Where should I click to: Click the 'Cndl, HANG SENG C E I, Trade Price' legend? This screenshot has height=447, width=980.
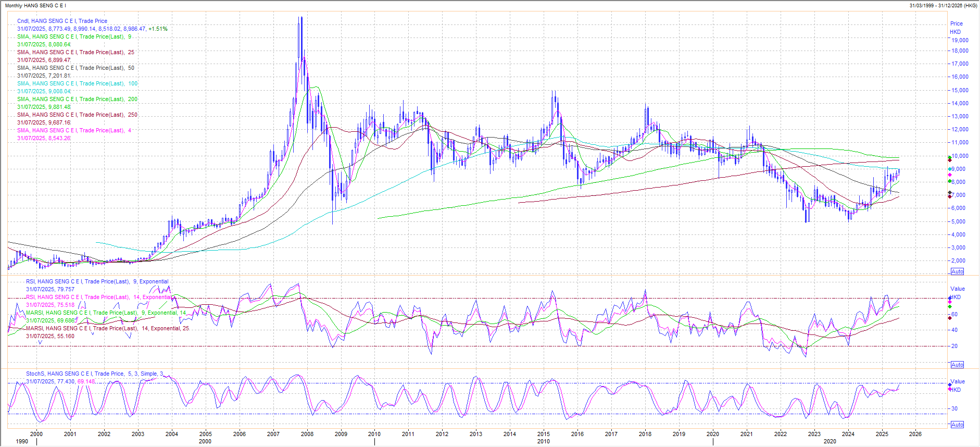62,21
